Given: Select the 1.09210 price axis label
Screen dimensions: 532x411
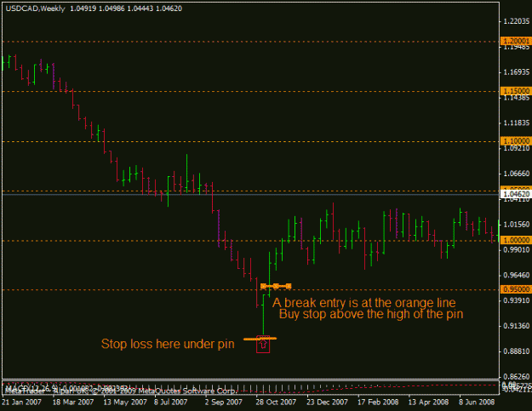Looking at the screenshot, I should pos(516,148).
